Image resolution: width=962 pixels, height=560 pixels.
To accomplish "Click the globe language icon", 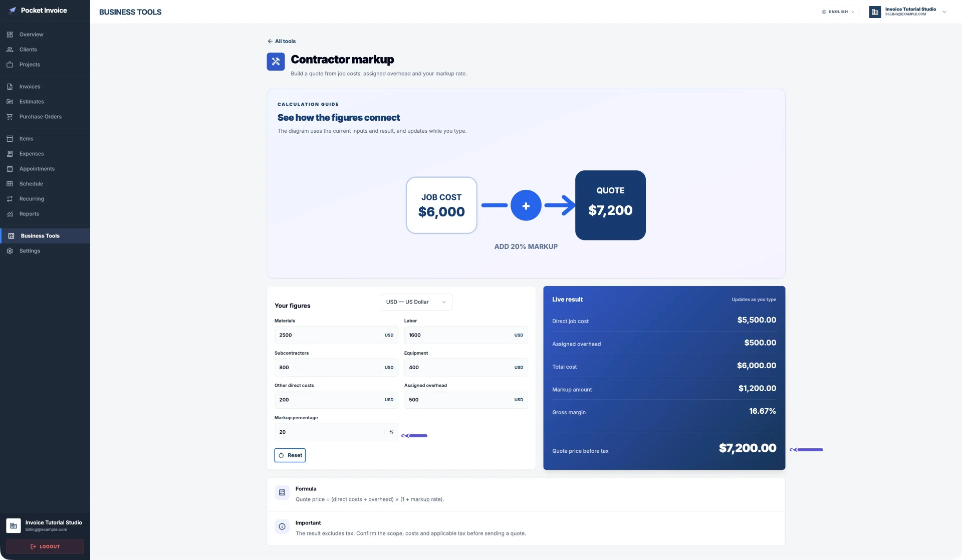I will pyautogui.click(x=824, y=12).
